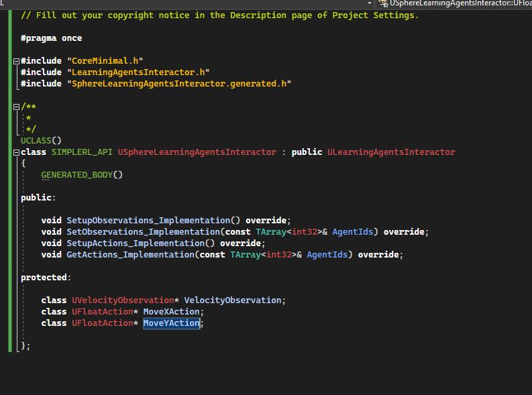Screen dimensions: 532x395
Task: Click the SIMPLERL_API macro in class declaration
Action: click(82, 152)
